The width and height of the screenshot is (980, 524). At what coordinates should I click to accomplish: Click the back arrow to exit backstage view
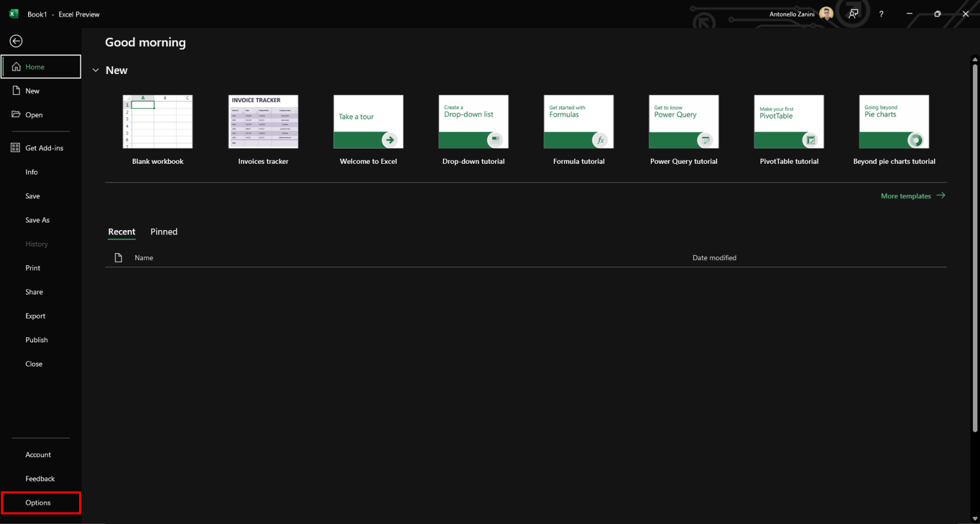15,41
